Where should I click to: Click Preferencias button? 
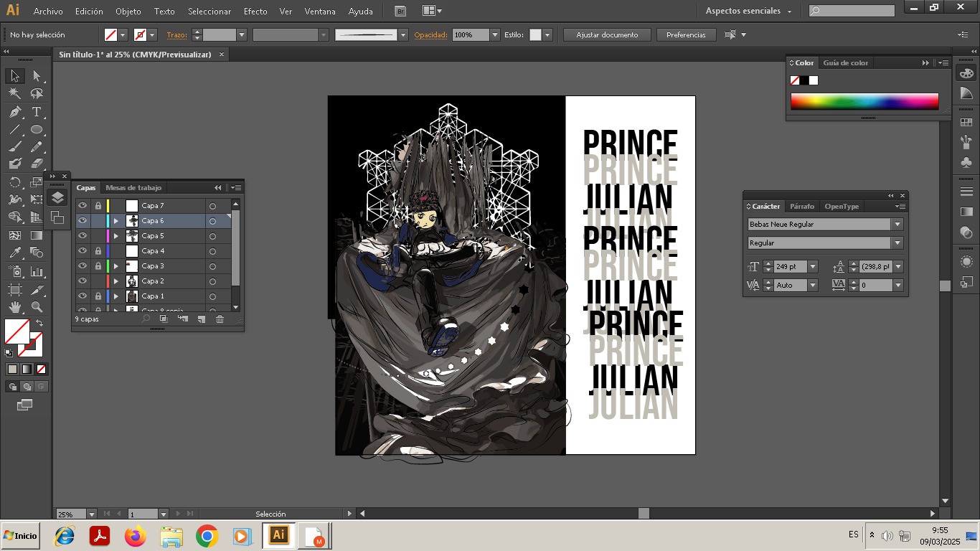686,34
